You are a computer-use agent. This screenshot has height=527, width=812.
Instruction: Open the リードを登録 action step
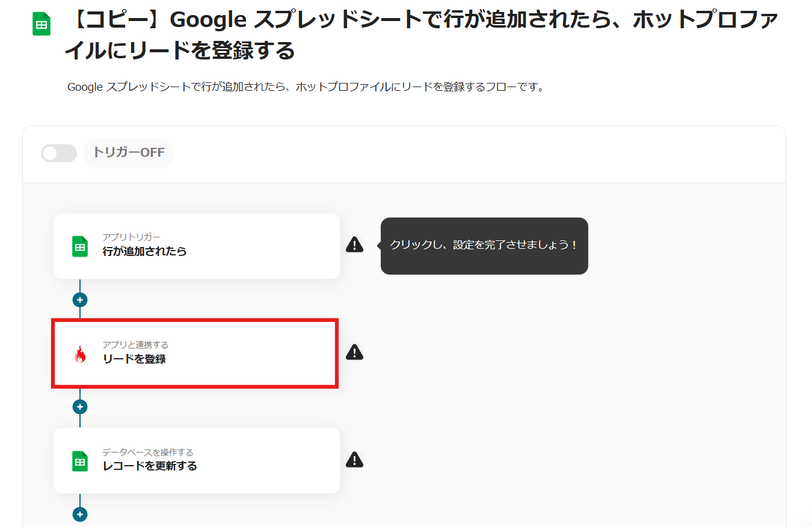[195, 353]
